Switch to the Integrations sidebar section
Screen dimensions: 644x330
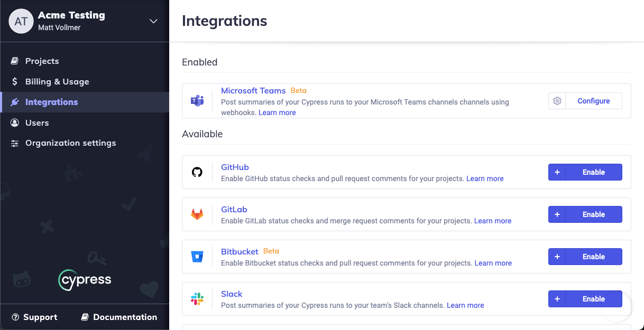coord(51,102)
